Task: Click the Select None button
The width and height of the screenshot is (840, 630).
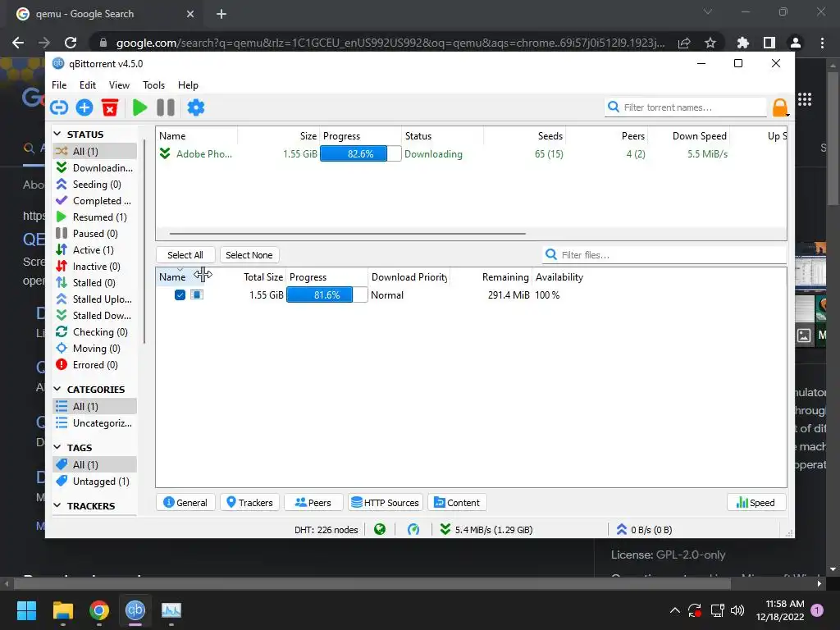Action: click(x=249, y=255)
